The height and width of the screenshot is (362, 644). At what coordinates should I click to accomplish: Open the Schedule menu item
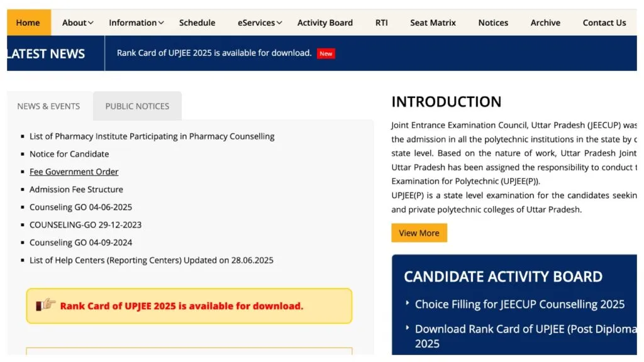pyautogui.click(x=197, y=23)
